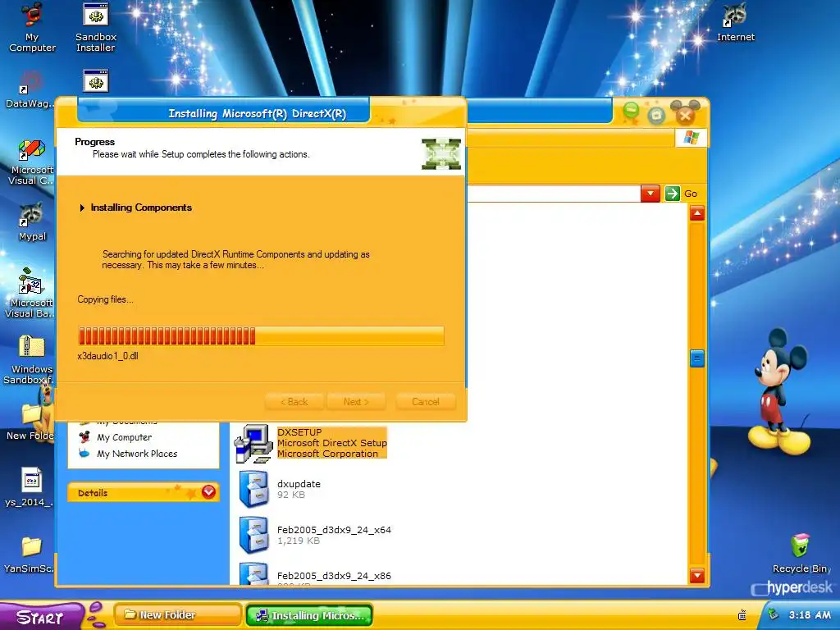This screenshot has width=840, height=630.
Task: Click the Windows flag logo in explorer
Action: [691, 138]
